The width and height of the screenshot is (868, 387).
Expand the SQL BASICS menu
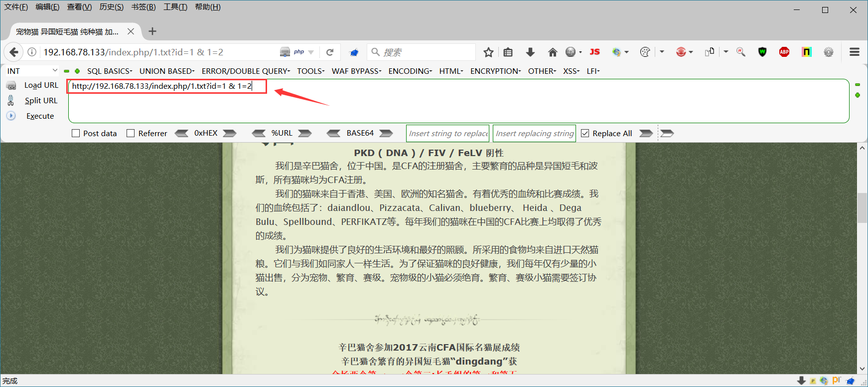pyautogui.click(x=110, y=71)
